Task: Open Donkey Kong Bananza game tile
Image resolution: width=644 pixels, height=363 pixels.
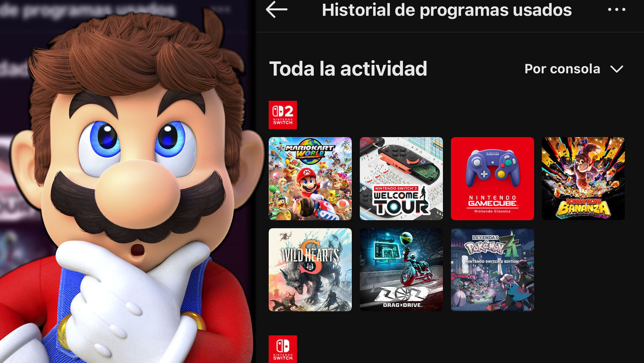Action: pos(583,179)
